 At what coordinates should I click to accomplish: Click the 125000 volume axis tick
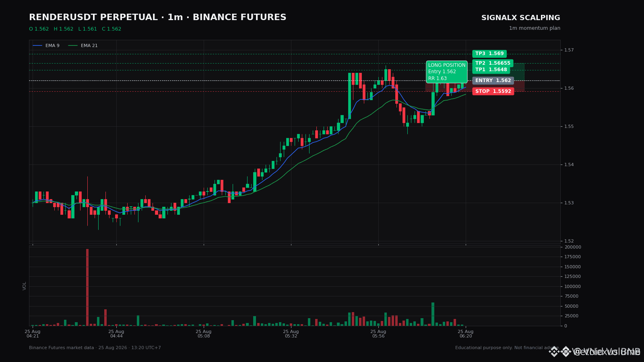[572, 277]
